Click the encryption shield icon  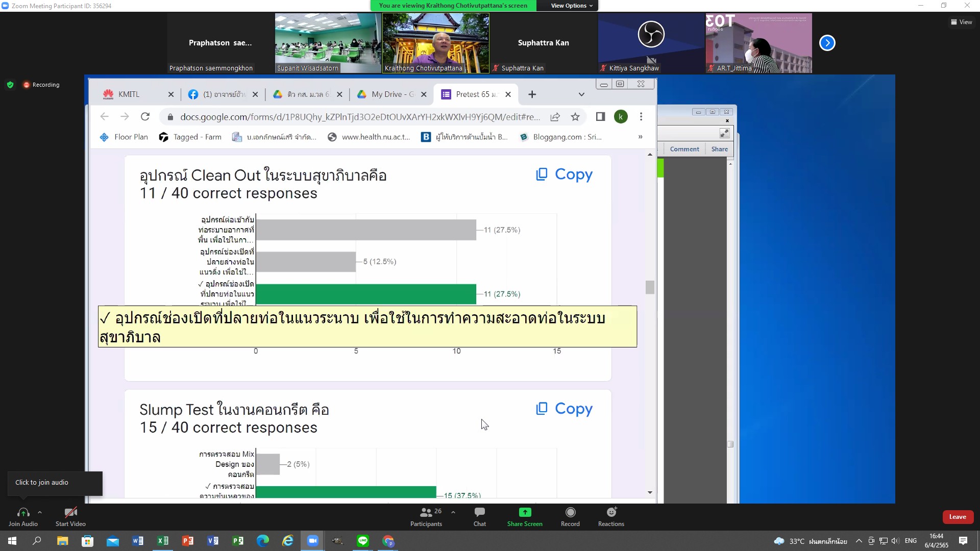(x=10, y=85)
